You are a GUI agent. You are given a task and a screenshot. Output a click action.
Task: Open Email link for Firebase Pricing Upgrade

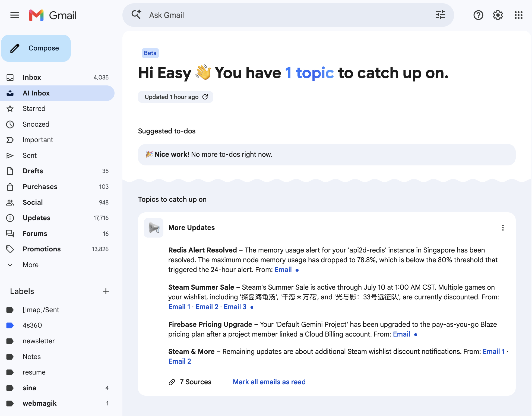(x=401, y=334)
